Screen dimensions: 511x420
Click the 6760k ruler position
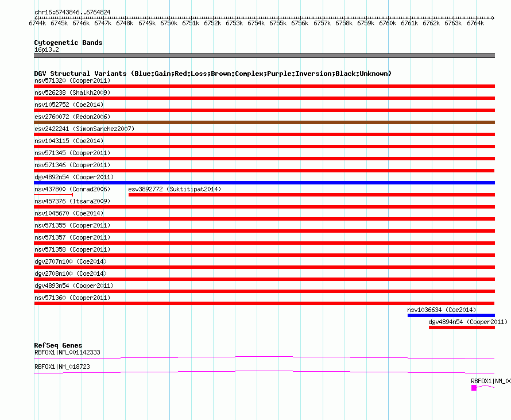click(388, 23)
